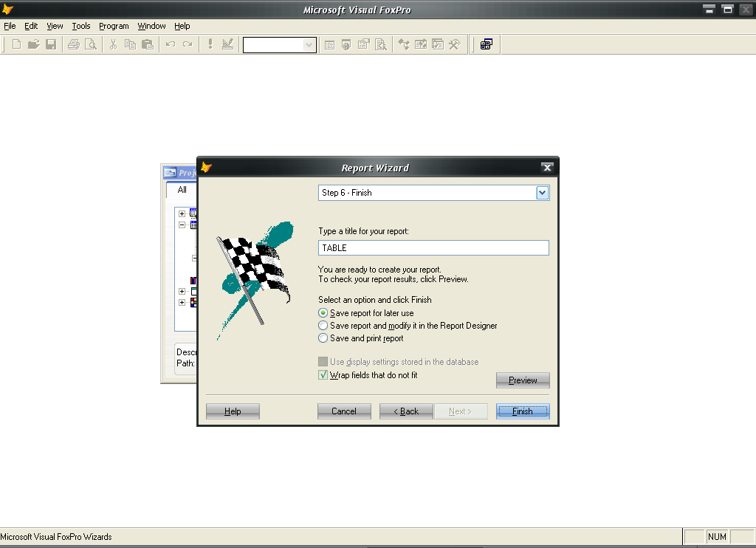Close the Report Wizard dialog
The width and height of the screenshot is (756, 548).
pos(547,168)
